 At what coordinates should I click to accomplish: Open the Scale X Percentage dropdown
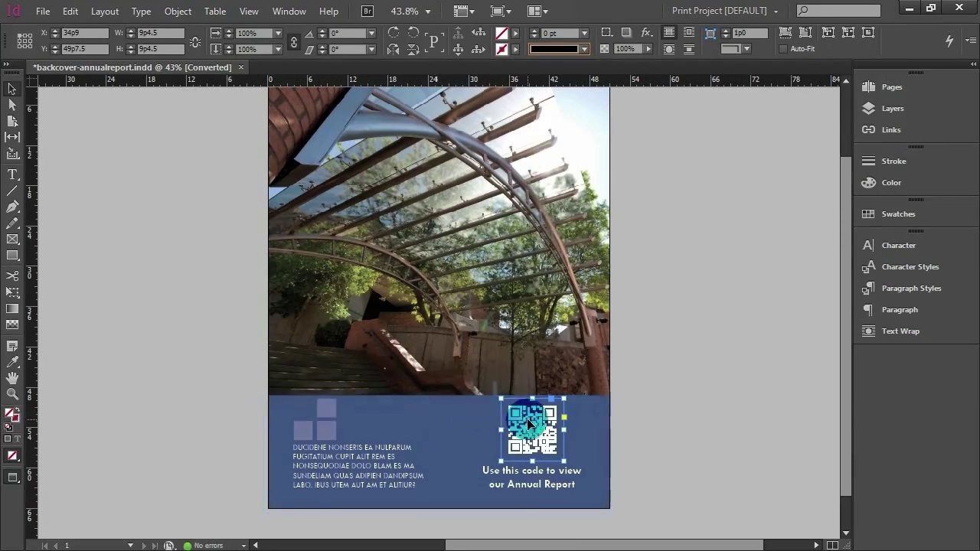(278, 34)
